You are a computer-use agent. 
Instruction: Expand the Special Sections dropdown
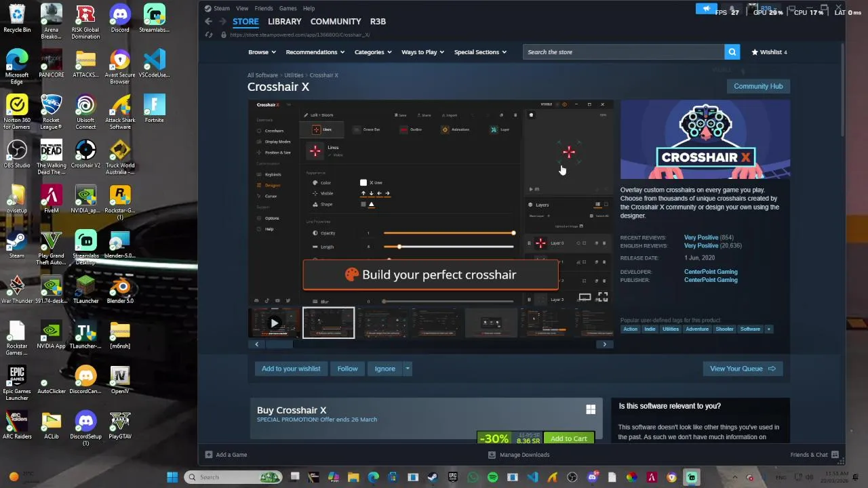click(x=481, y=52)
